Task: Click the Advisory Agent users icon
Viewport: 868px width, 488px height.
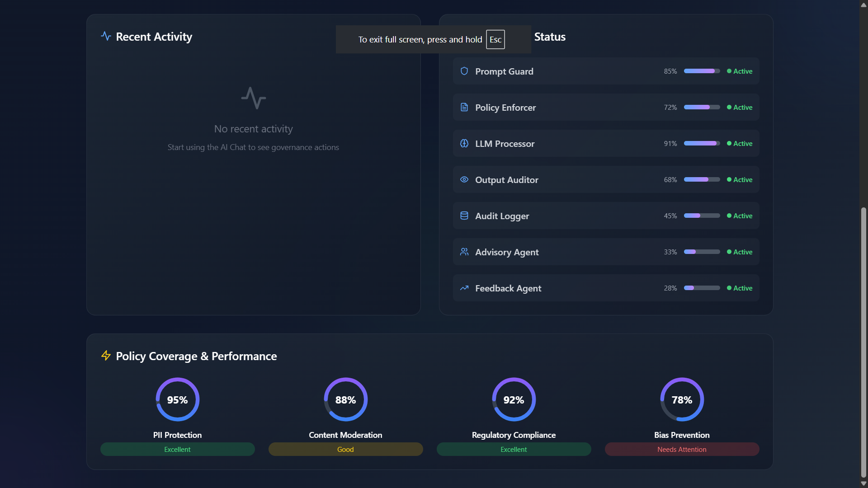Action: [x=464, y=252]
